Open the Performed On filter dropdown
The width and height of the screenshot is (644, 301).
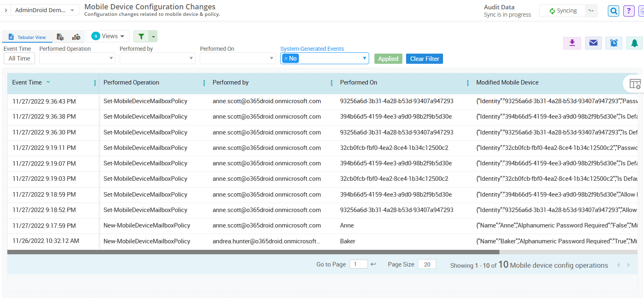[238, 58]
